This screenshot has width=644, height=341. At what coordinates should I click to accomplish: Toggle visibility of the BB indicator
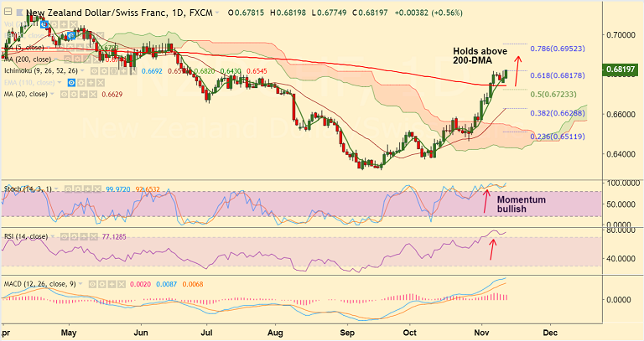pos(71,36)
